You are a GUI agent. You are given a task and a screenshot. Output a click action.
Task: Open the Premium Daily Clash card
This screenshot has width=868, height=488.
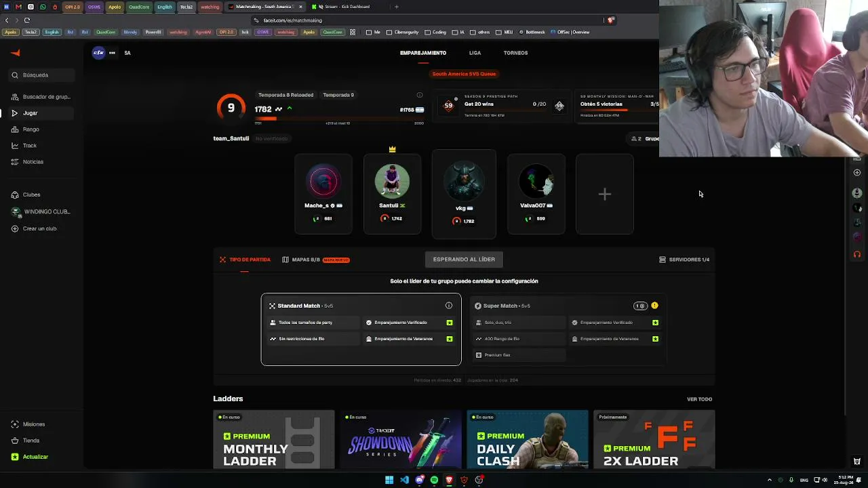point(528,439)
